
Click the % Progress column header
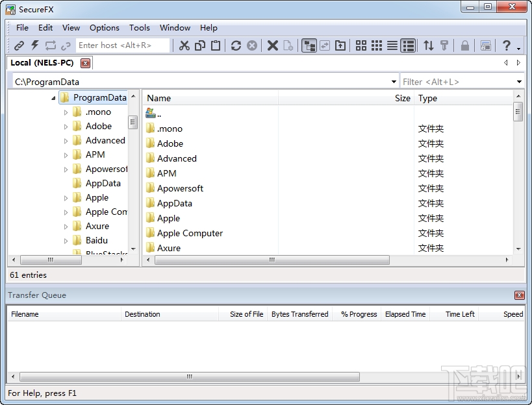(x=357, y=314)
